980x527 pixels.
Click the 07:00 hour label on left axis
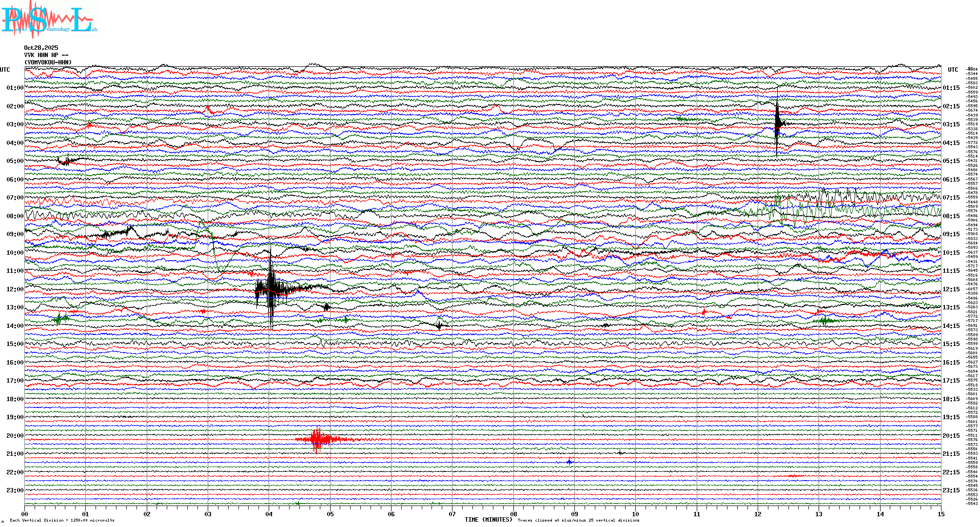click(x=15, y=198)
